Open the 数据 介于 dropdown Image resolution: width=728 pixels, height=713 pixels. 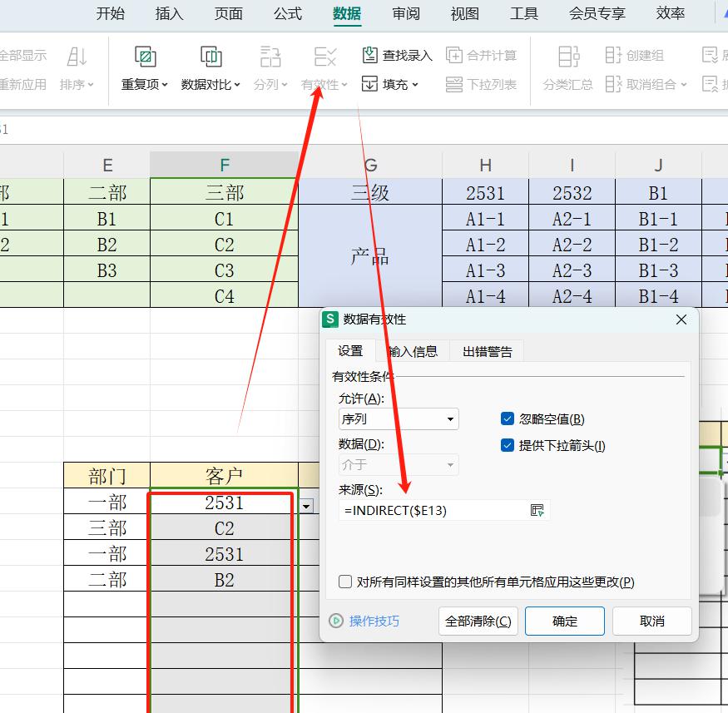tap(399, 464)
